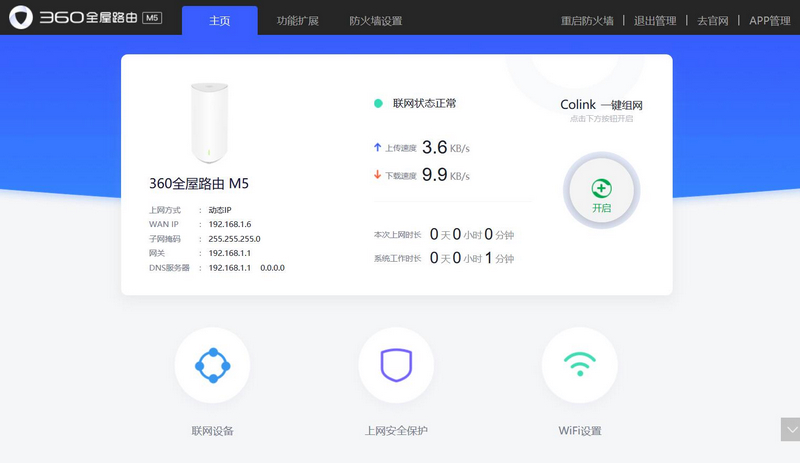This screenshot has width=800, height=463.
Task: Click the 重启防火墙 link
Action: coord(587,21)
